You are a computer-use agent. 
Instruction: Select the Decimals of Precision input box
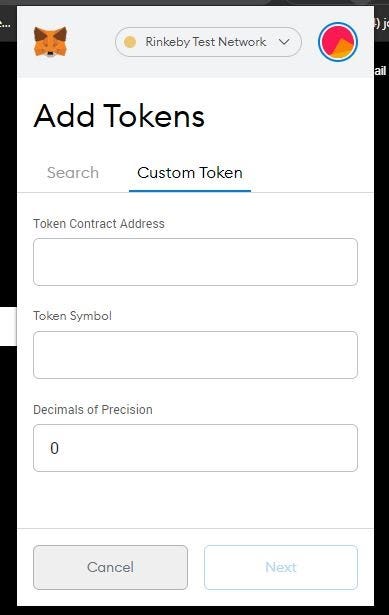tap(195, 448)
